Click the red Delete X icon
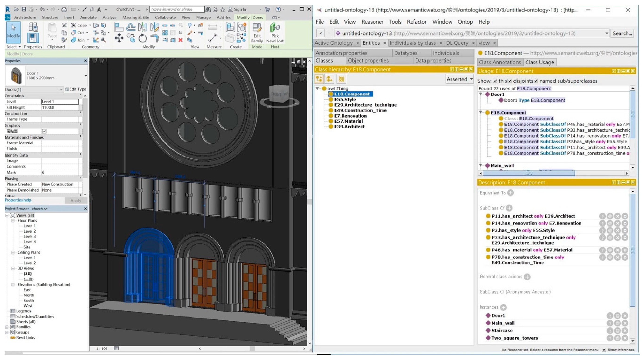The width and height of the screenshot is (644, 362). point(181,40)
